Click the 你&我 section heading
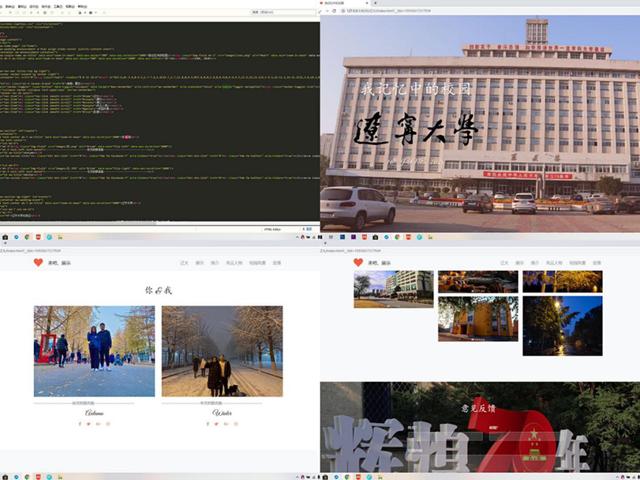This screenshot has width=640, height=480. pyautogui.click(x=159, y=290)
